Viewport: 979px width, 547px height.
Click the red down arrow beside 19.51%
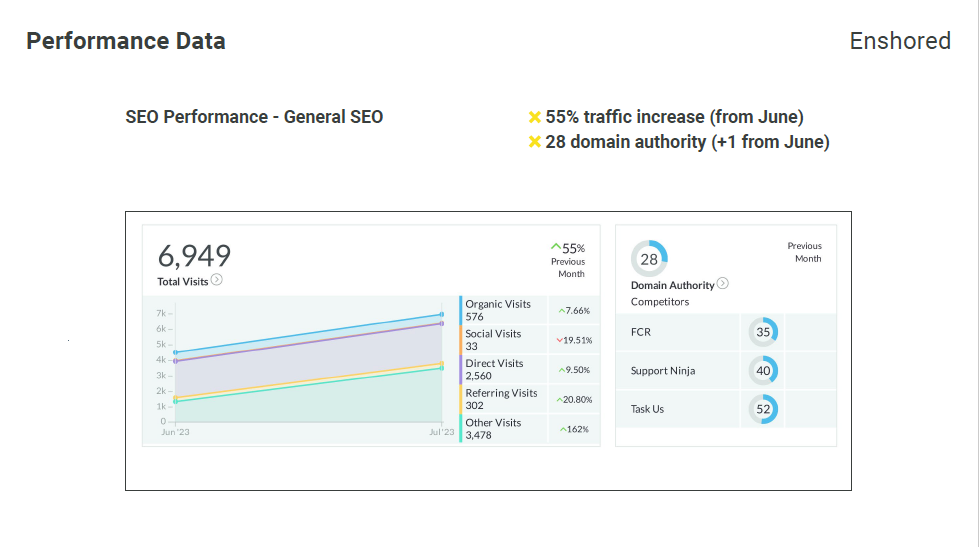click(559, 340)
